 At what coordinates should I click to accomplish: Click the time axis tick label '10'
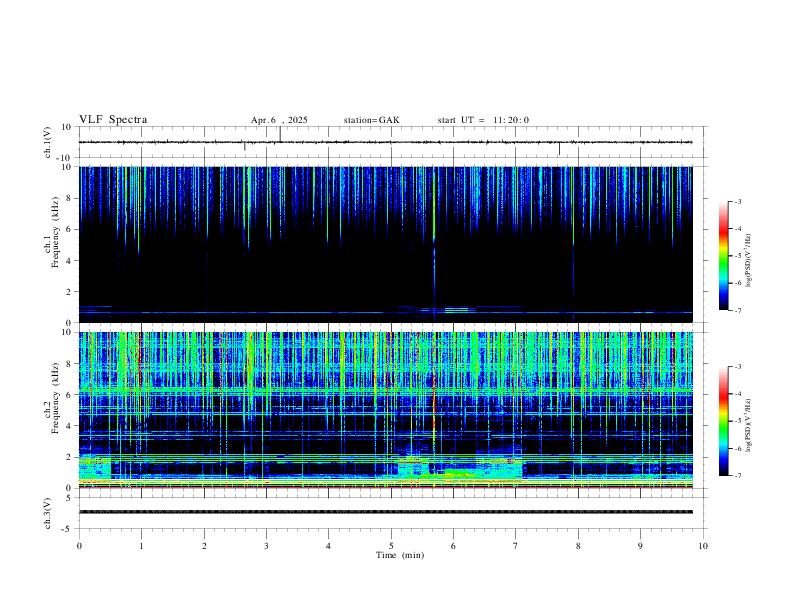(x=703, y=546)
